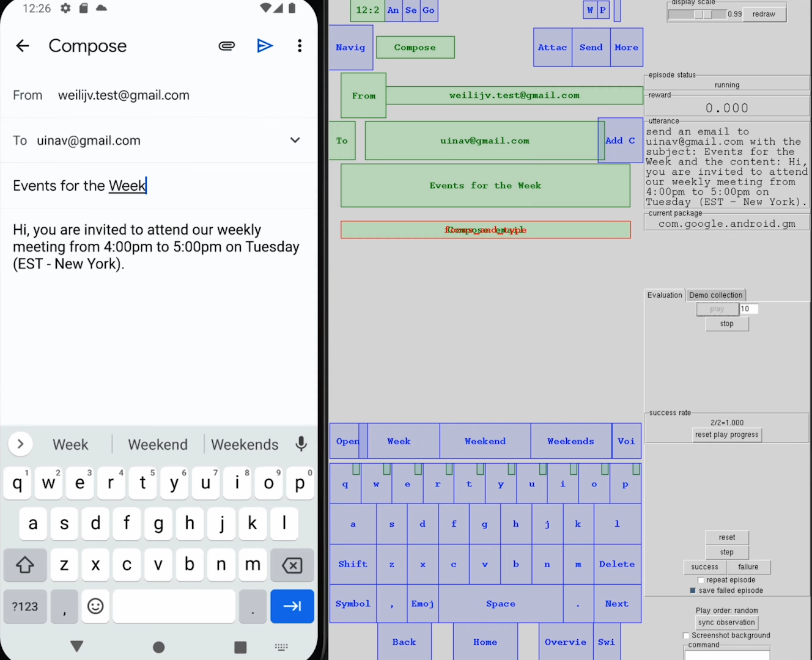The height and width of the screenshot is (660, 812).
Task: Tap the blue next-field arrow key
Action: 292,606
